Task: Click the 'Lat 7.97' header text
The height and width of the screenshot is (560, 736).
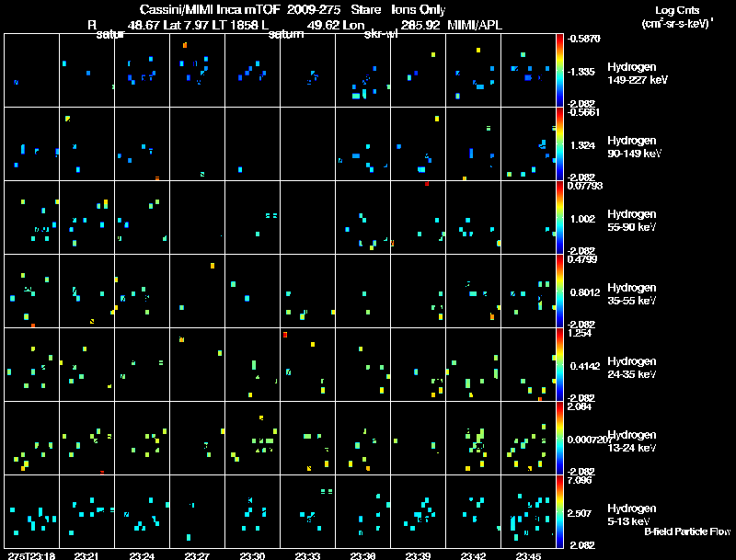Action: (186, 25)
